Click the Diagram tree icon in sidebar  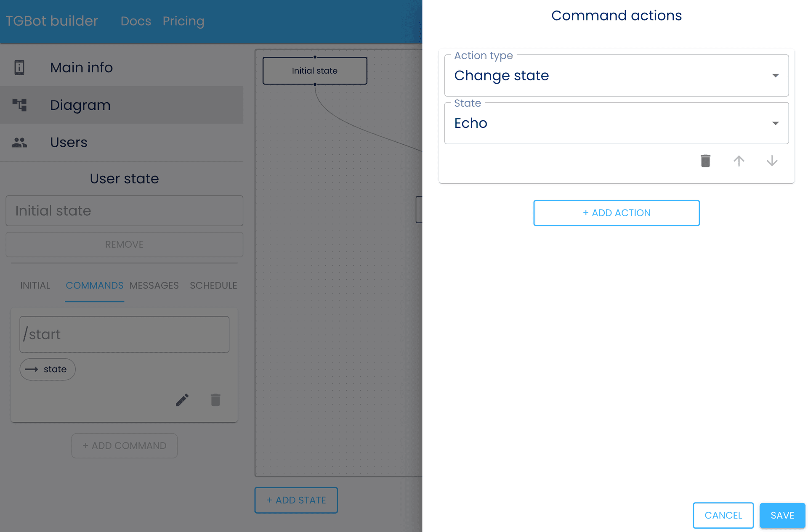19,105
